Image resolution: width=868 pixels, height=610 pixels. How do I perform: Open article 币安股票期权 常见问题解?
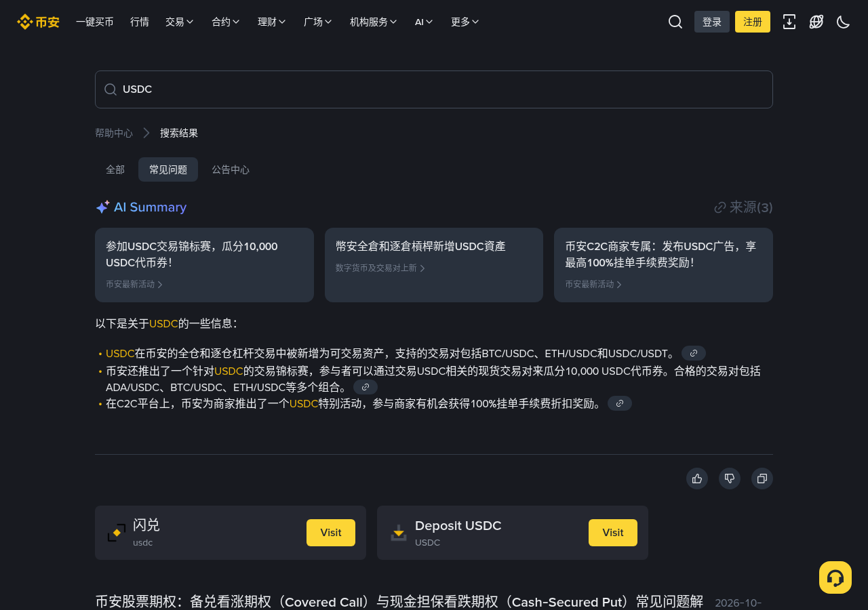click(399, 602)
